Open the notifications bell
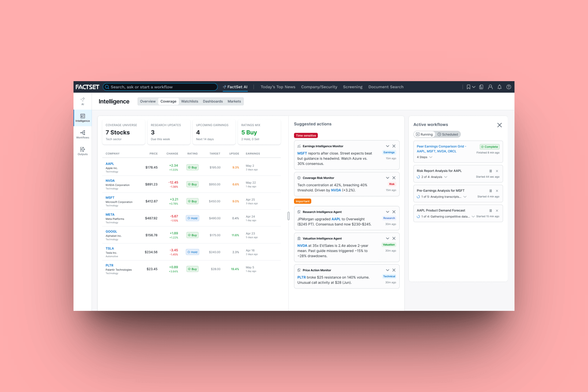This screenshot has width=588, height=392. pyautogui.click(x=499, y=87)
